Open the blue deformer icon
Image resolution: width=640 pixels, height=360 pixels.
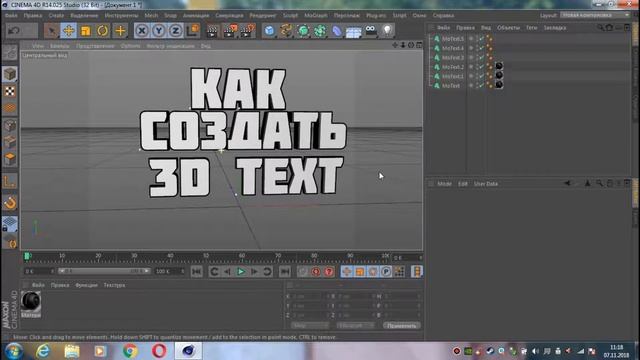tap(337, 31)
